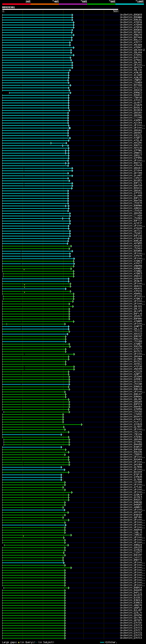Select the query name BB928301

[x=8, y=8]
